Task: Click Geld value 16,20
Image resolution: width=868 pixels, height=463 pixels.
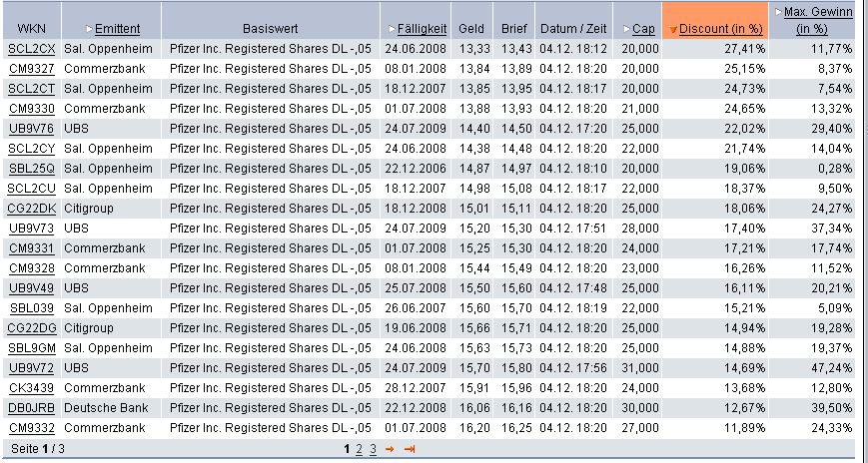Action: tap(474, 428)
